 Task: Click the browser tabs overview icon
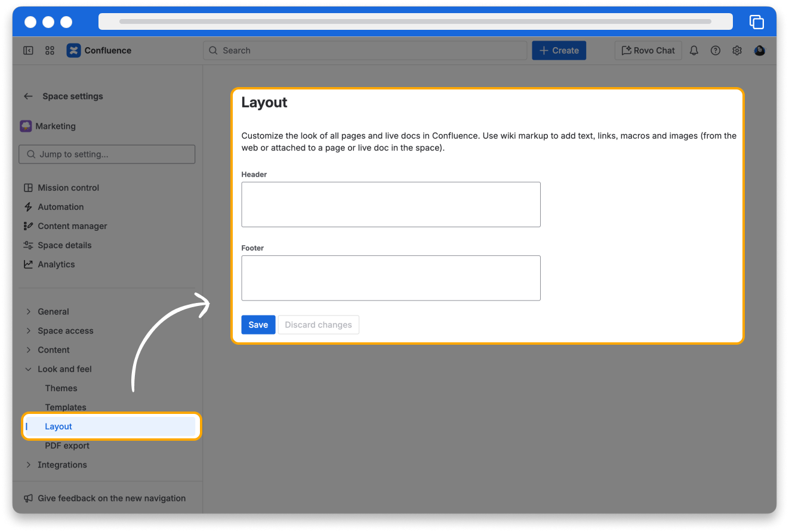click(756, 22)
